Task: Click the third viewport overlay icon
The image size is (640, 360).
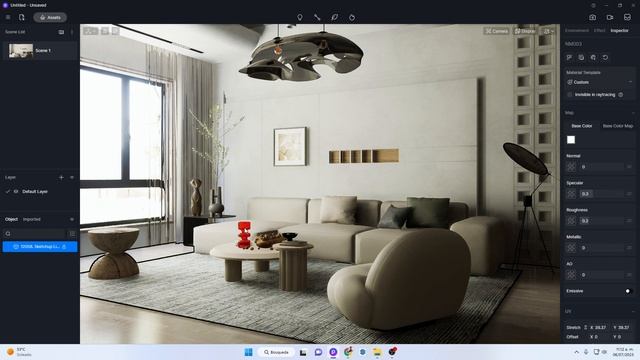Action: point(116,31)
